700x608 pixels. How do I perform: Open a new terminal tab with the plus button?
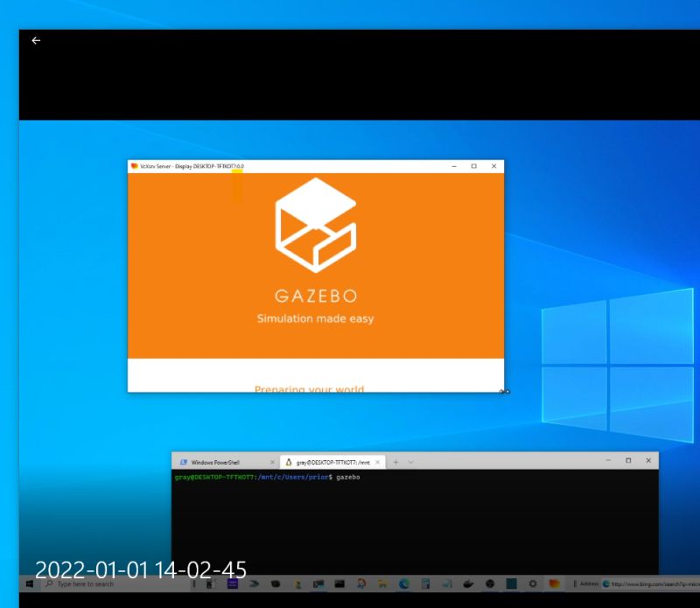click(x=395, y=461)
